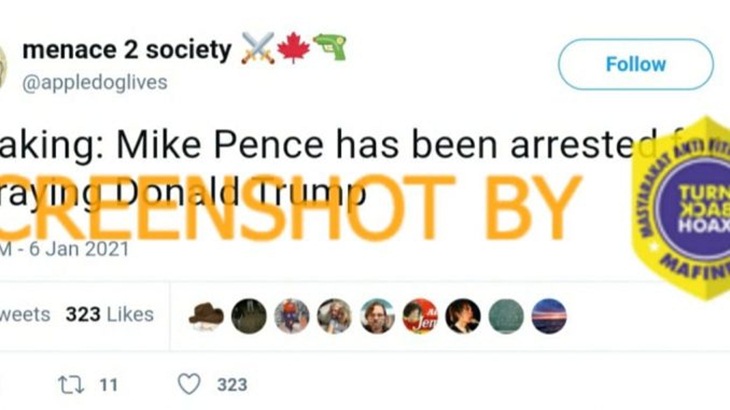Open the seventh liker's dark avatar
Image resolution: width=730 pixels, height=410 pixels.
463,316
